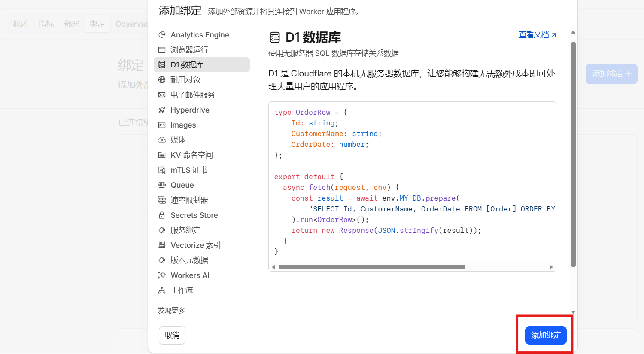Screen dimensions: 644x354
Task: Switch to the 概述 tab in background page
Action: (x=21, y=24)
